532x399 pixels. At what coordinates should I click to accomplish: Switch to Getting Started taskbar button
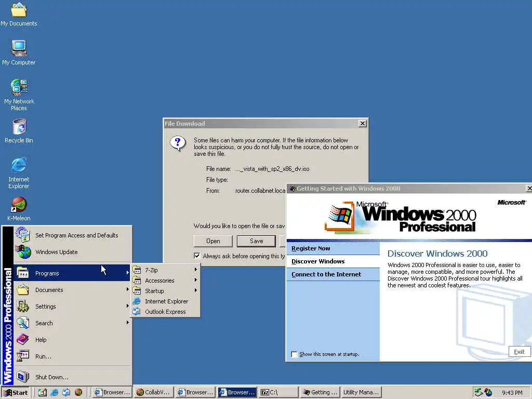tap(320, 393)
